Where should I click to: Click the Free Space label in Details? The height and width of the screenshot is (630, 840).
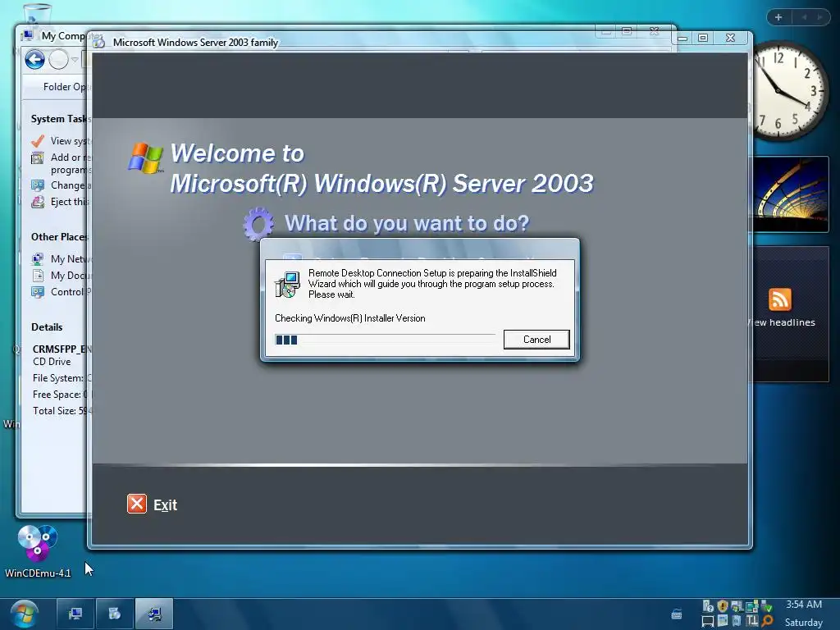pyautogui.click(x=57, y=395)
